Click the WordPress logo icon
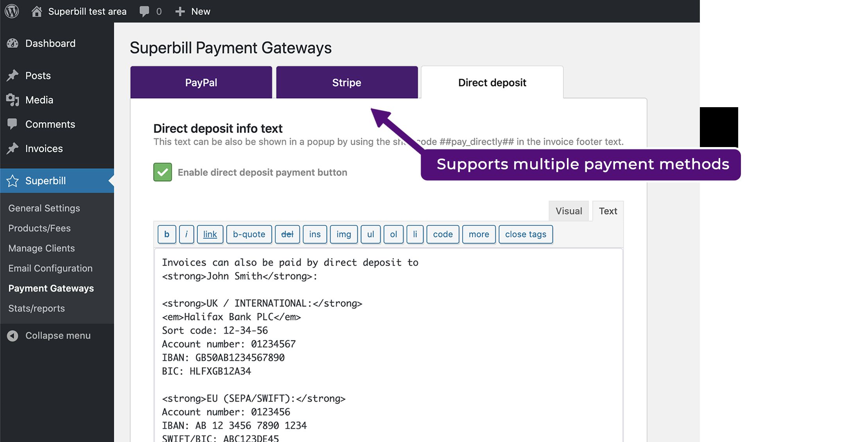The height and width of the screenshot is (442, 868). [x=12, y=11]
